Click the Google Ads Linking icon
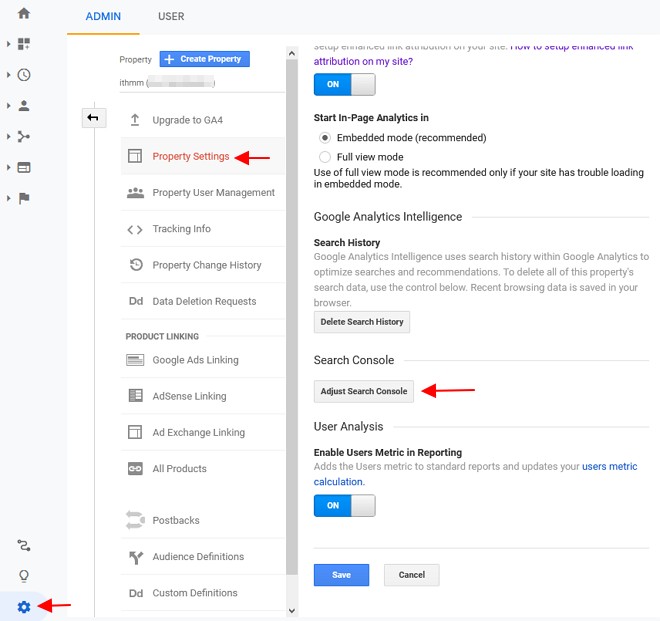The height and width of the screenshot is (621, 660). 135,360
